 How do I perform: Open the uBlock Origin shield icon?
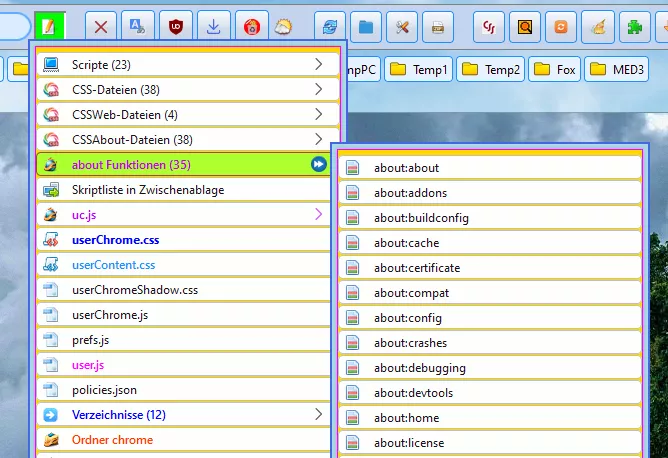pos(176,27)
